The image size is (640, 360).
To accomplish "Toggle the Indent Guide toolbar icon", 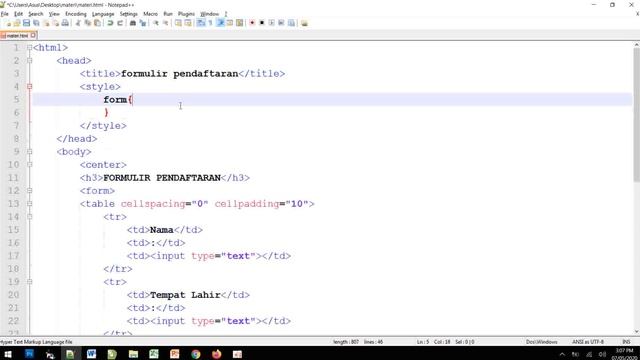I will click(x=220, y=23).
